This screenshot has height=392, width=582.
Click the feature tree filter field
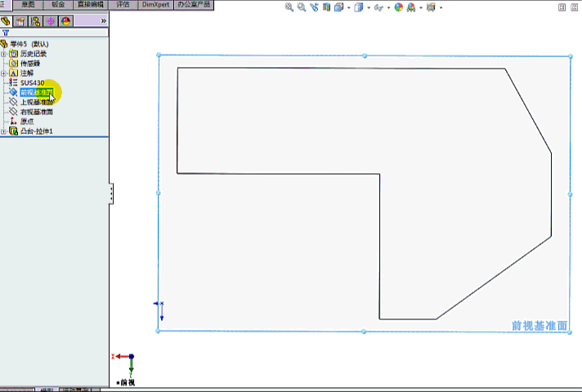[x=59, y=33]
